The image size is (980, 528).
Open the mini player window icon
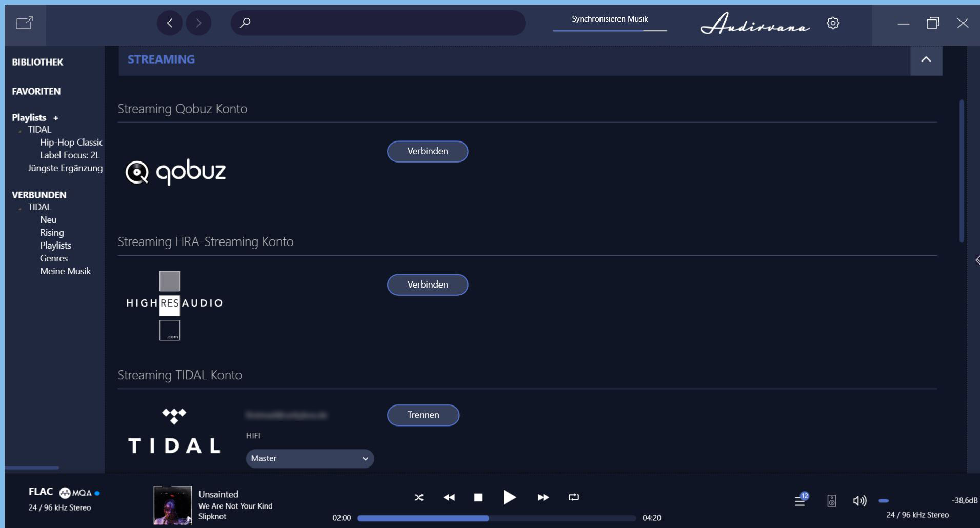click(25, 23)
